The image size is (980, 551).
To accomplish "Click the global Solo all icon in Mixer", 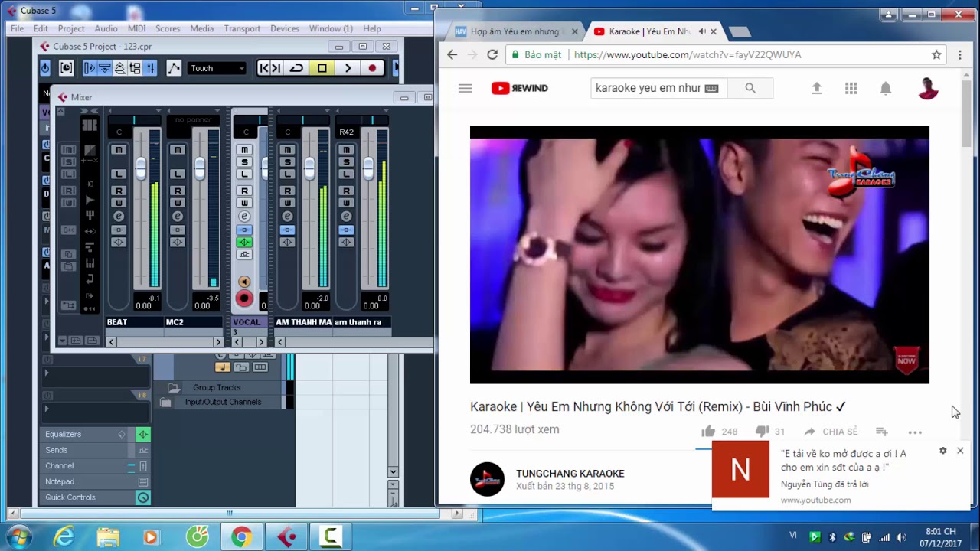I will pos(68,162).
